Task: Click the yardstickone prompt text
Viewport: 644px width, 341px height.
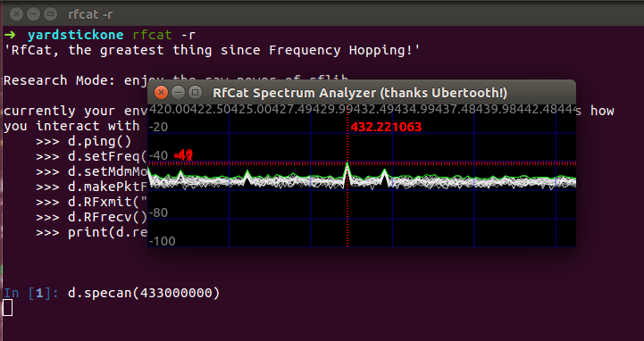Action: click(x=76, y=36)
